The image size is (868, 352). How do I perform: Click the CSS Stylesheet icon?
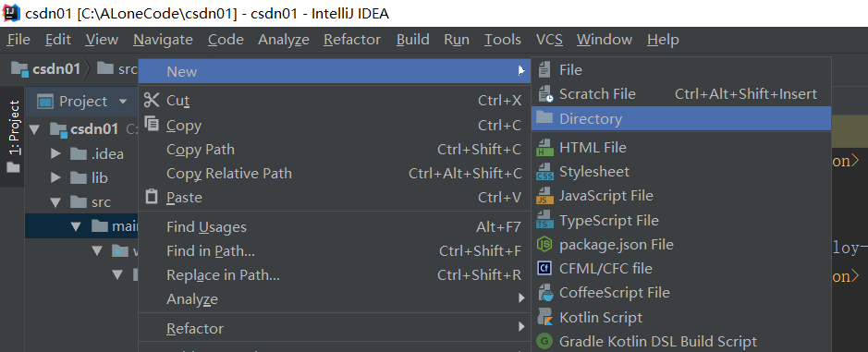[x=544, y=172]
